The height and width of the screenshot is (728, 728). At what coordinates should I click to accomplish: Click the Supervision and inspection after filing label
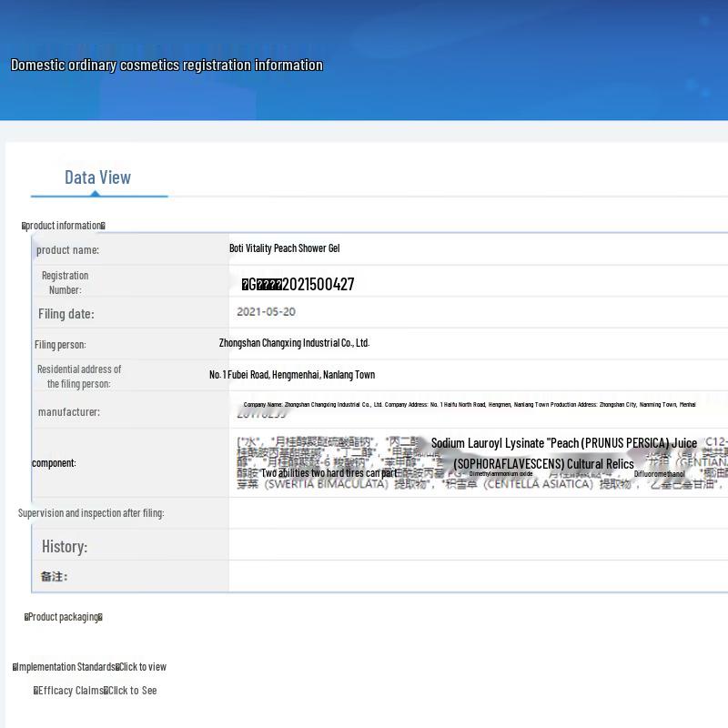91,513
